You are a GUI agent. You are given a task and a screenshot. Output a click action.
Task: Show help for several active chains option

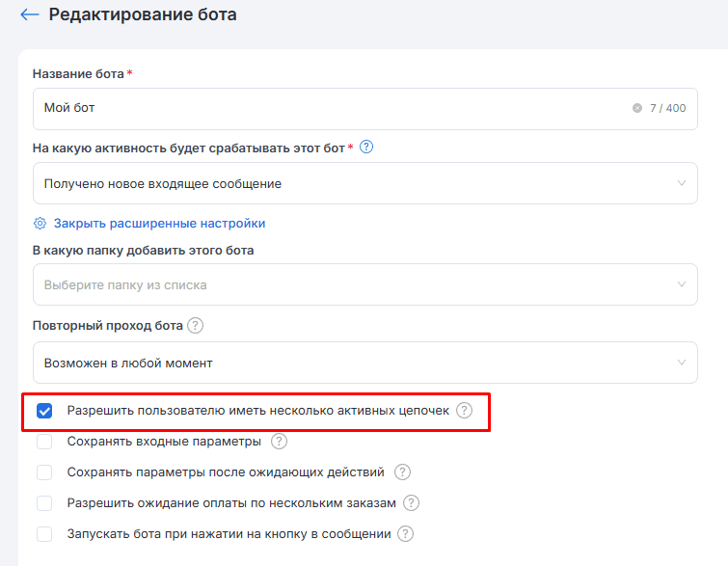(x=464, y=411)
